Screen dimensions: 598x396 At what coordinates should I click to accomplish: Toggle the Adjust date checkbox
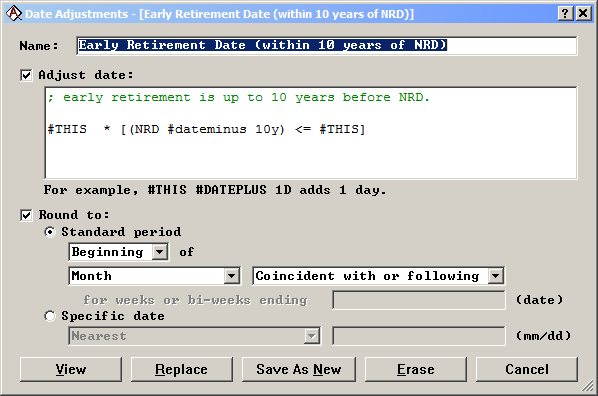pyautogui.click(x=26, y=75)
